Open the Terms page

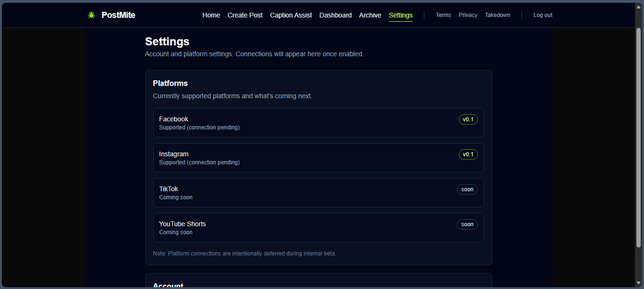coord(443,15)
